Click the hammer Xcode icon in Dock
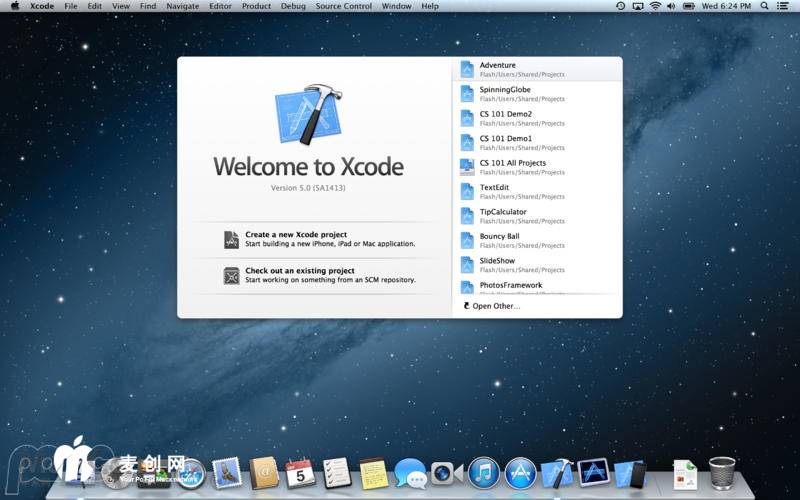 point(557,472)
